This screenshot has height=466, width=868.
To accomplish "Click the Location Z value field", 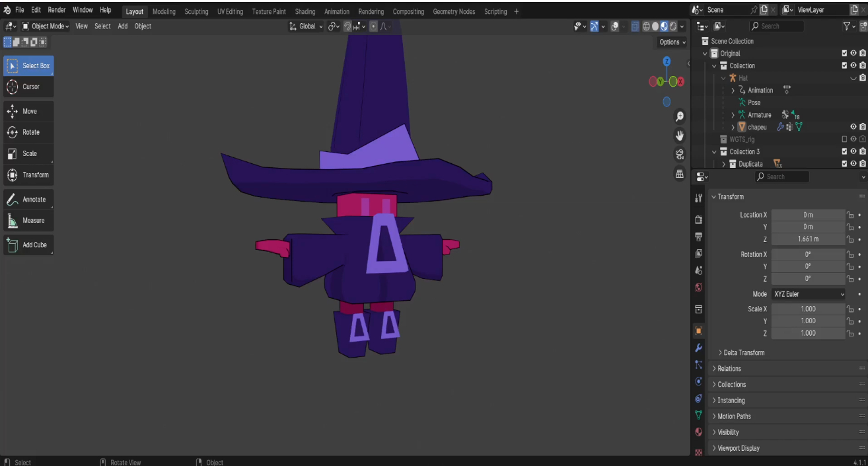I will click(x=808, y=239).
